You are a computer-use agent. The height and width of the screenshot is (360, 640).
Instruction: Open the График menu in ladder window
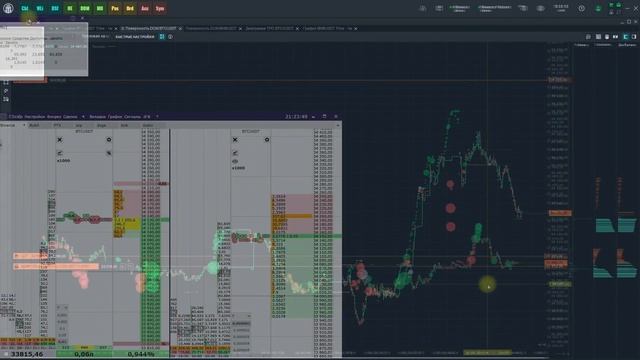click(x=115, y=117)
